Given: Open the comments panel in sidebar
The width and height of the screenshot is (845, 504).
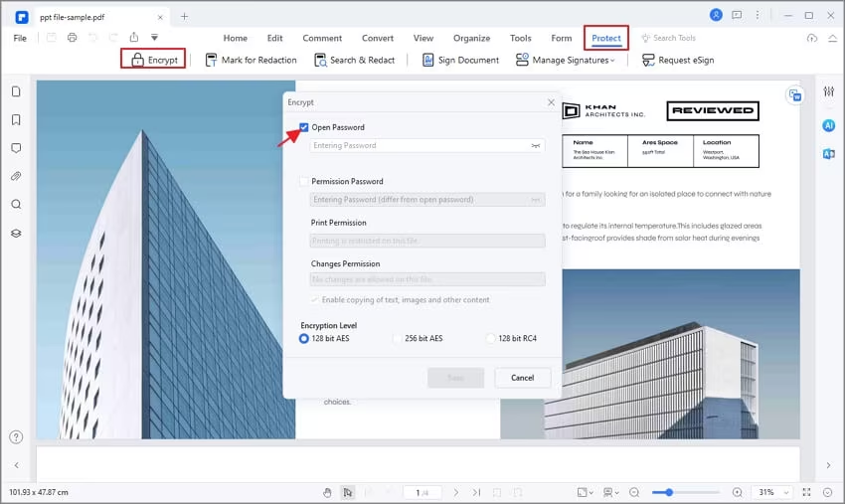Looking at the screenshot, I should click(x=16, y=148).
